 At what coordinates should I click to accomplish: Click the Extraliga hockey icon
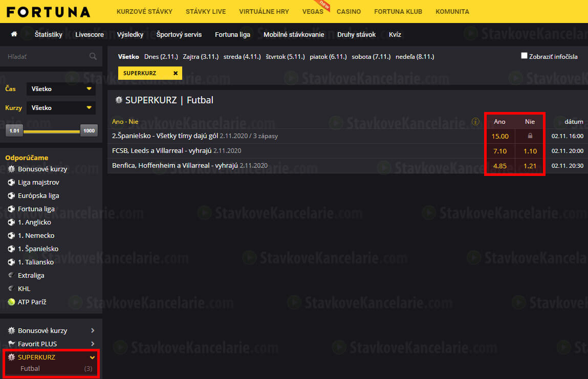(x=11, y=275)
